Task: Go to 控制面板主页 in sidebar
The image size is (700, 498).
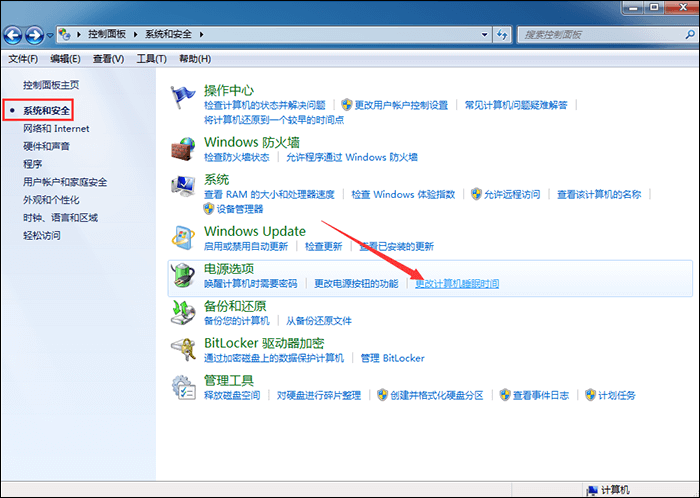Action: pos(51,85)
